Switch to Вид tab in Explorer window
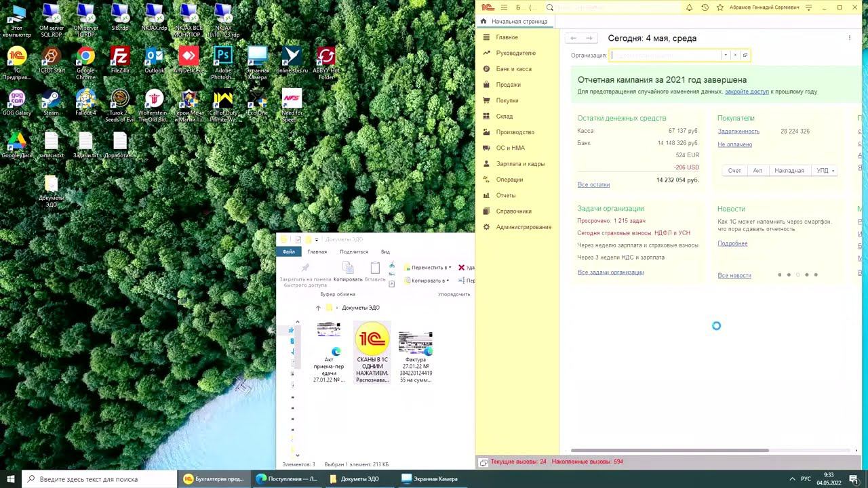This screenshot has width=868, height=488. [385, 251]
